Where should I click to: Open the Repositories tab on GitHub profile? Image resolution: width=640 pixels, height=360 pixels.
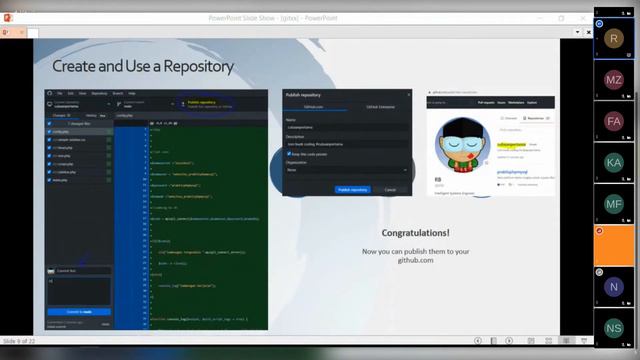(x=536, y=118)
